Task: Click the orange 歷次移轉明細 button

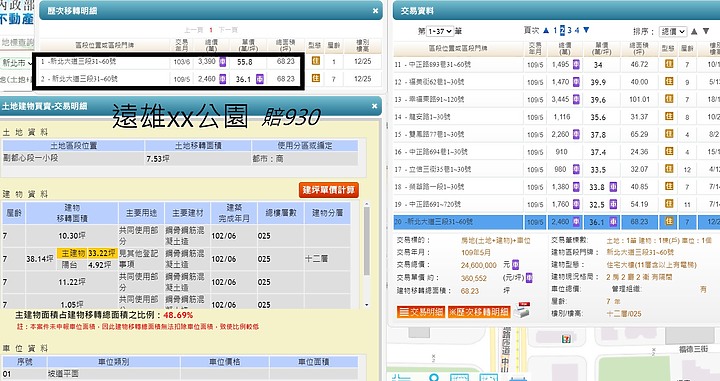Action: click(x=479, y=312)
